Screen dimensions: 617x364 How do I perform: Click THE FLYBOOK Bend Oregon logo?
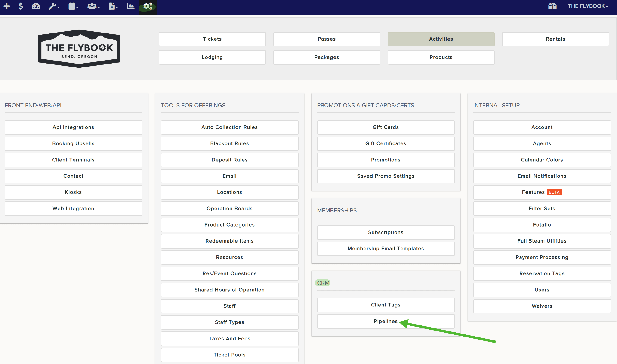coord(79,48)
